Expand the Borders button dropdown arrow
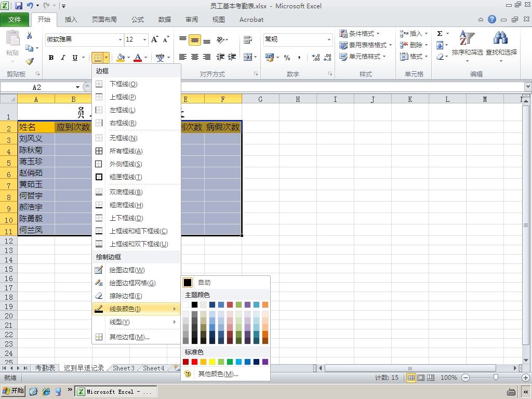This screenshot has width=532, height=399. (106, 57)
